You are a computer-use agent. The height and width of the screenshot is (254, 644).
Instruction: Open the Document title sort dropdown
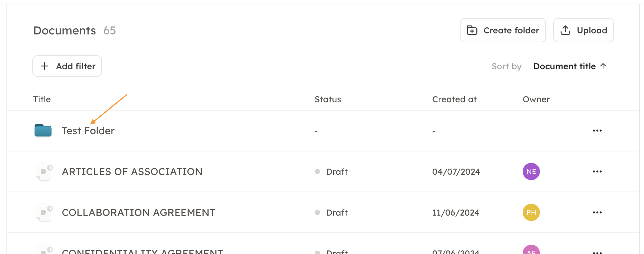point(564,66)
